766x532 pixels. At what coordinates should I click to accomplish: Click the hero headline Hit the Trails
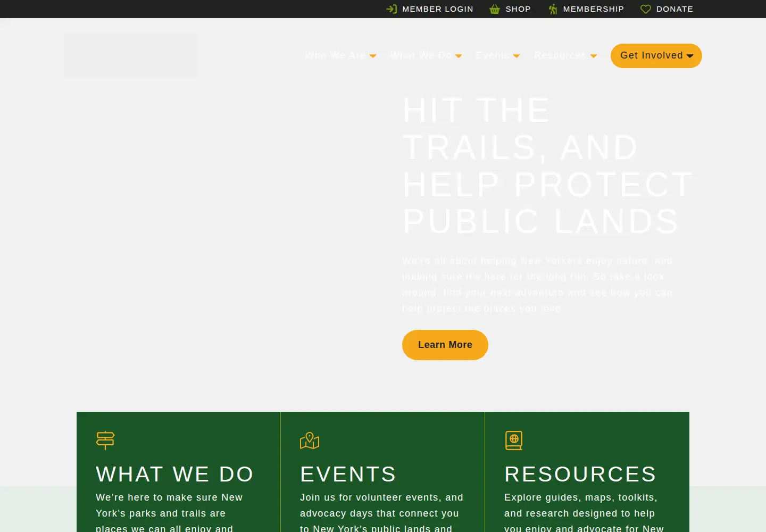548,165
